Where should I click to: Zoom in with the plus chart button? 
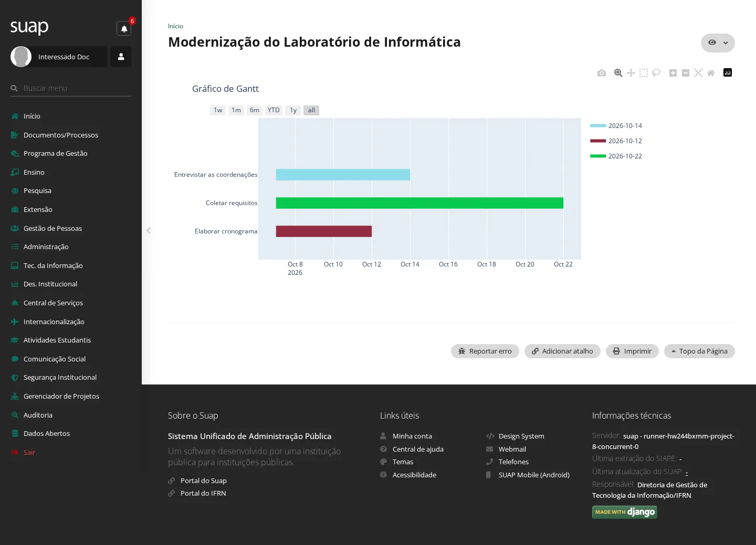(x=673, y=73)
